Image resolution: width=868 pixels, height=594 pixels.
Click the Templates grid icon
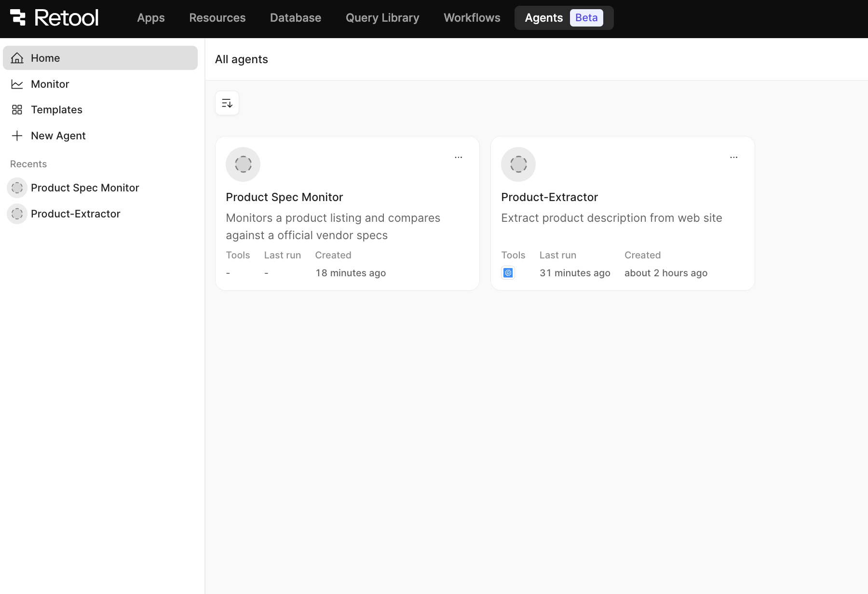(17, 110)
